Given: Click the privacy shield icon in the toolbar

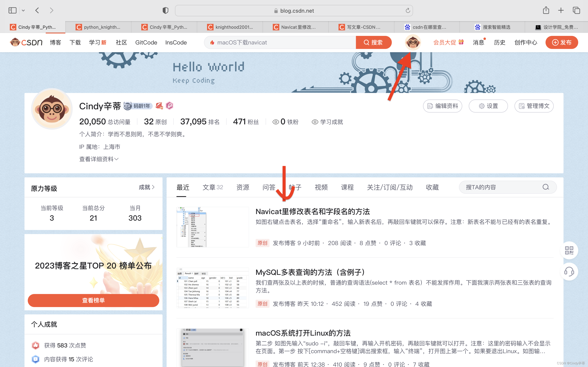Looking at the screenshot, I should point(165,10).
